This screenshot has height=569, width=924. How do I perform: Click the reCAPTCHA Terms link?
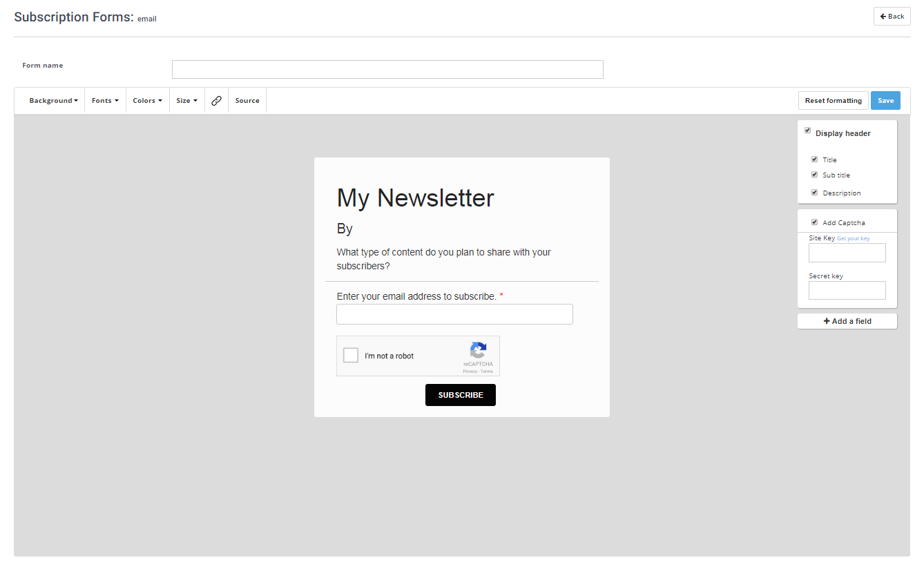487,372
